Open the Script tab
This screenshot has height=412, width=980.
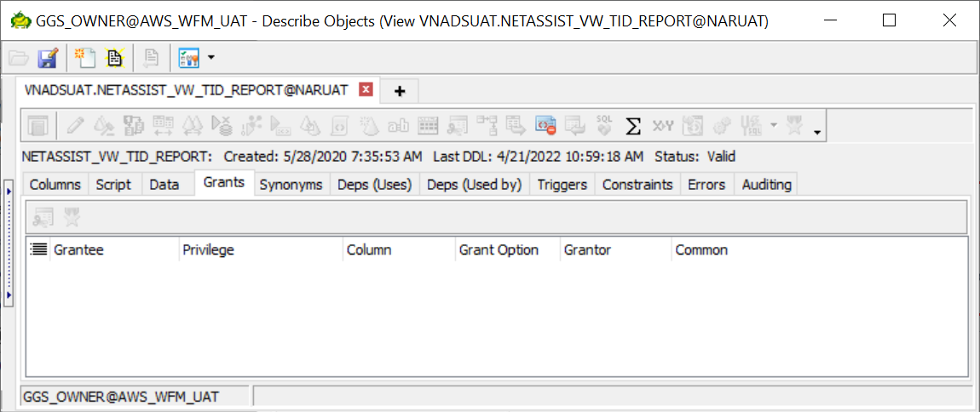pyautogui.click(x=113, y=185)
